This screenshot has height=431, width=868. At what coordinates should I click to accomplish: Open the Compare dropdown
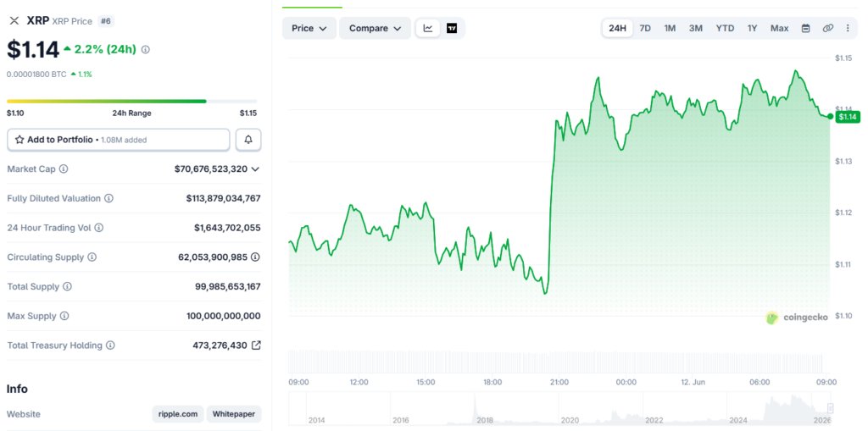[376, 28]
